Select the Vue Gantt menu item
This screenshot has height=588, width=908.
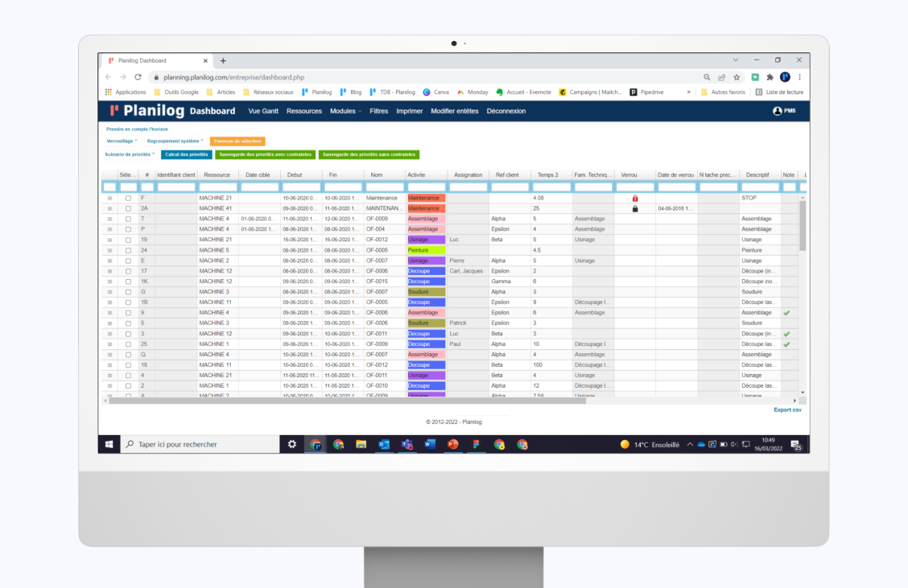click(x=262, y=111)
